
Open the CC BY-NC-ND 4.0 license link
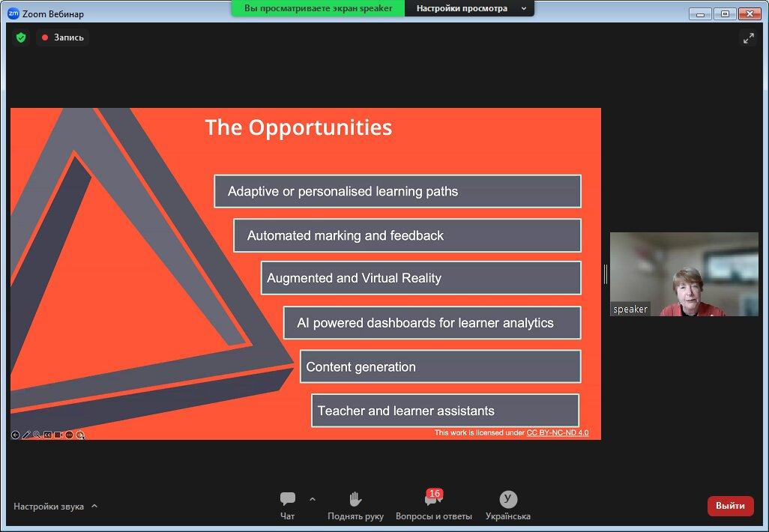(x=557, y=432)
